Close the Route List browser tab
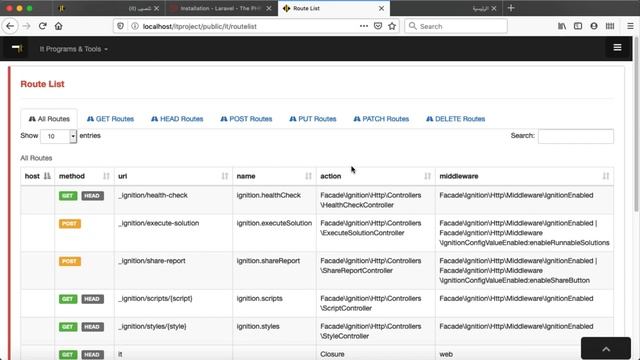The height and width of the screenshot is (360, 640). coord(381,8)
